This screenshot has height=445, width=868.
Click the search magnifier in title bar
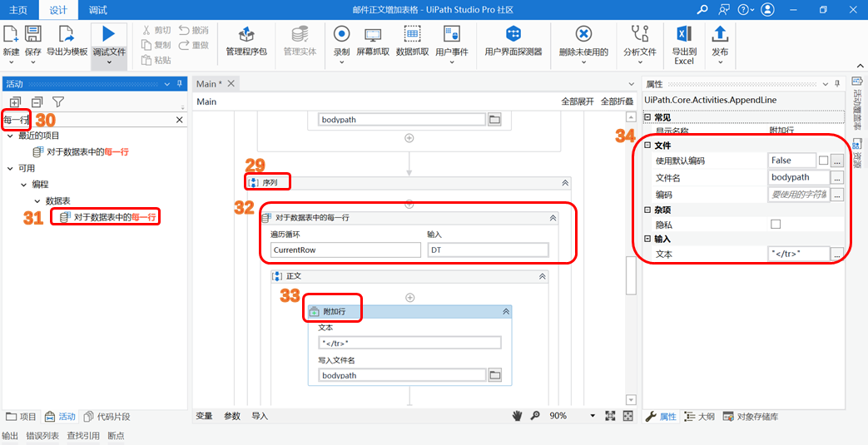point(702,9)
